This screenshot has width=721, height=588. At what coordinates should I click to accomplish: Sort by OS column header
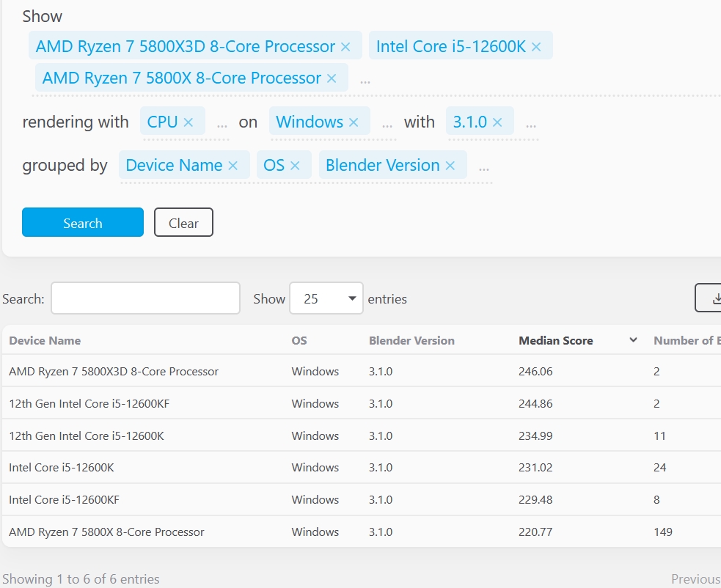(x=299, y=341)
